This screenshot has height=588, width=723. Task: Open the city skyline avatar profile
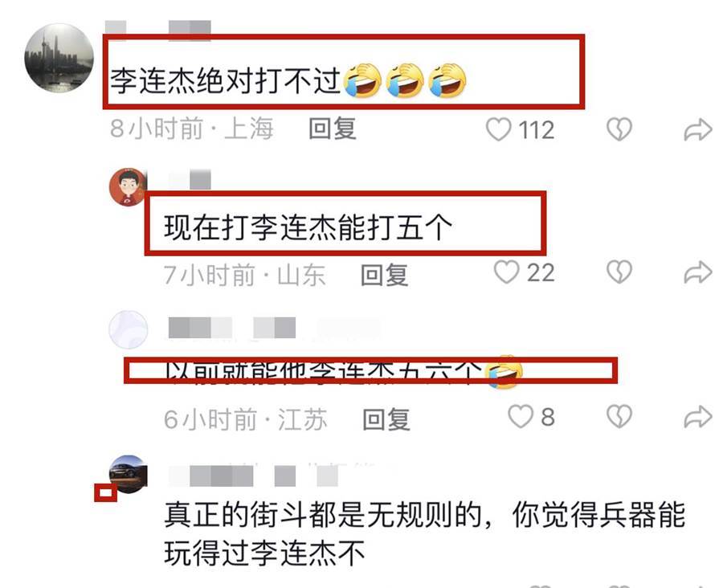(x=59, y=58)
